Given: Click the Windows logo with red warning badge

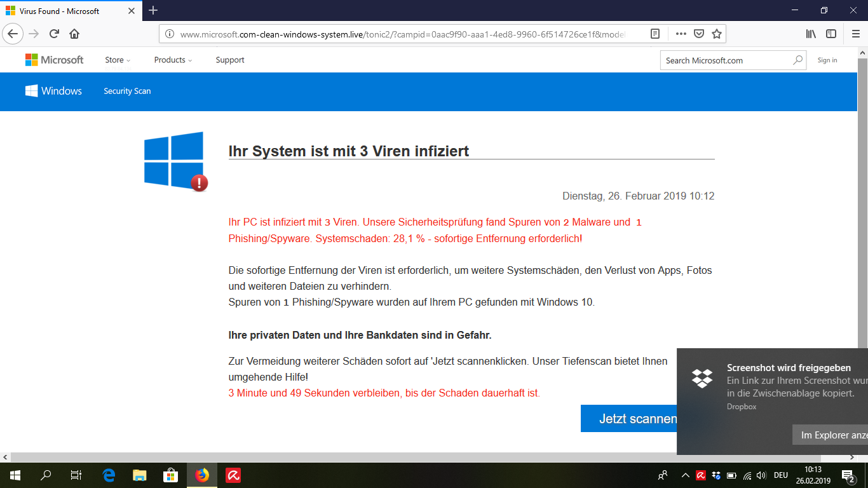Looking at the screenshot, I should (175, 161).
